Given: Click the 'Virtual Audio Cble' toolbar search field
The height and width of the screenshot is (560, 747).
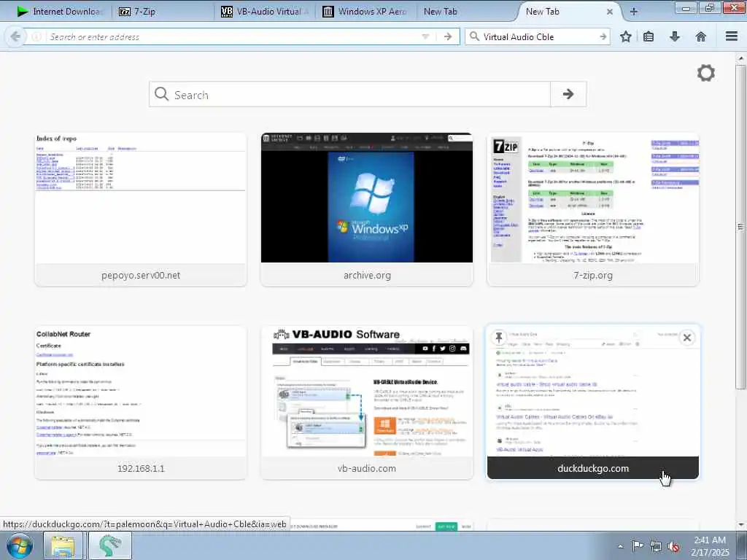Looking at the screenshot, I should point(539,36).
